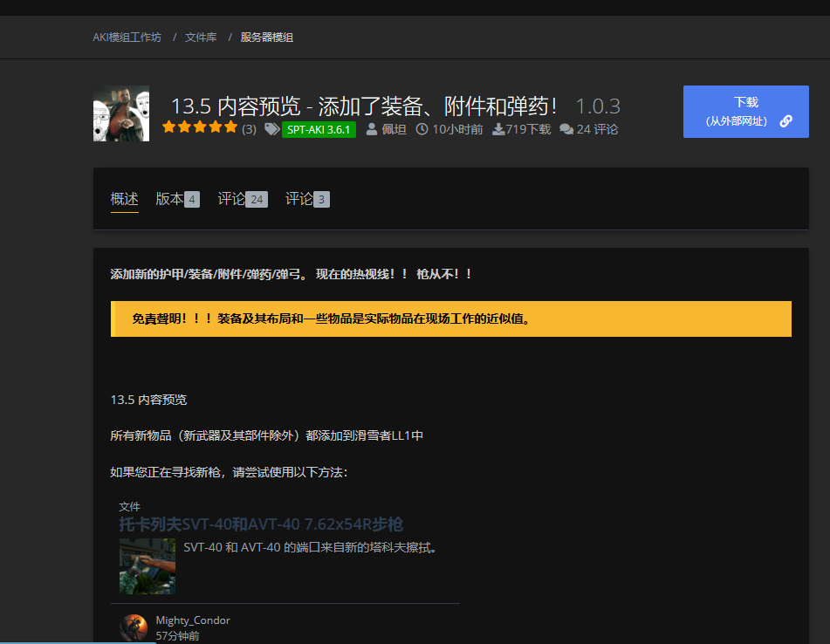Click the SPT-AKI 3.6.1 green badge
The image size is (830, 644).
319,129
